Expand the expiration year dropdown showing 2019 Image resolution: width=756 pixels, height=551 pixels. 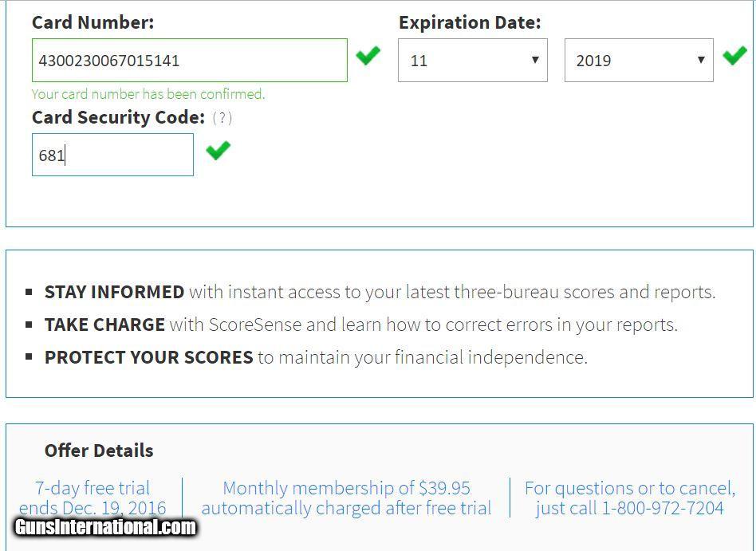click(x=638, y=61)
